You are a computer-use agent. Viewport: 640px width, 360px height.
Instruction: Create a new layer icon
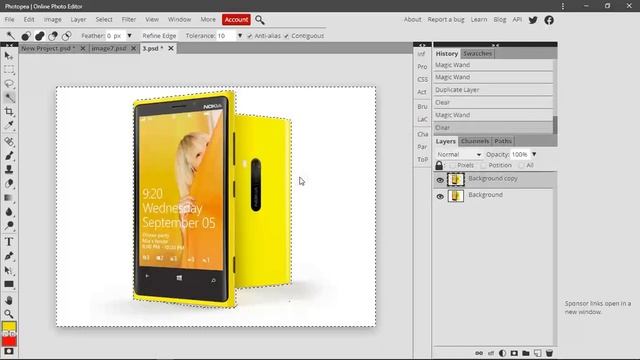tap(538, 353)
